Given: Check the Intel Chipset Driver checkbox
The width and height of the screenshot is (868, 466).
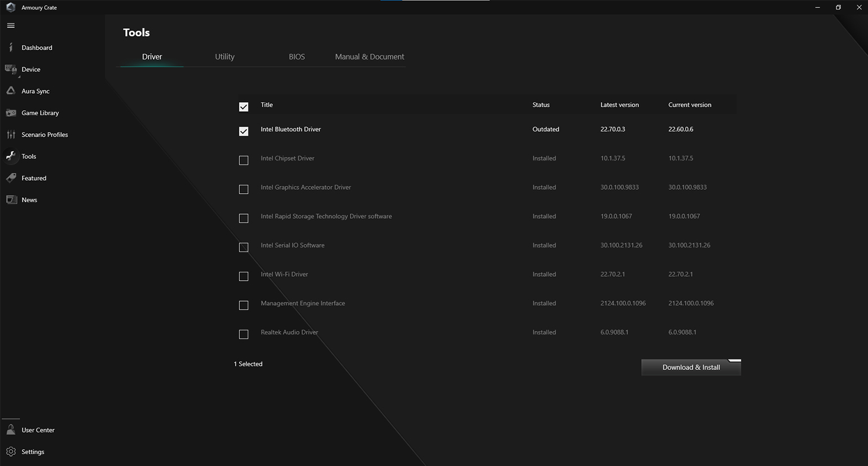Looking at the screenshot, I should tap(243, 160).
